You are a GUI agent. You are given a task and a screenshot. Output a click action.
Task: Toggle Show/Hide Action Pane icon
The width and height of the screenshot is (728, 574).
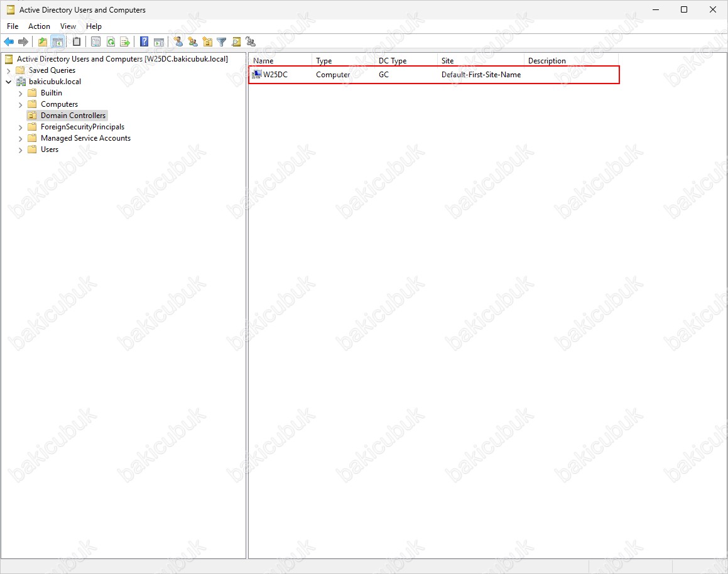tap(159, 41)
